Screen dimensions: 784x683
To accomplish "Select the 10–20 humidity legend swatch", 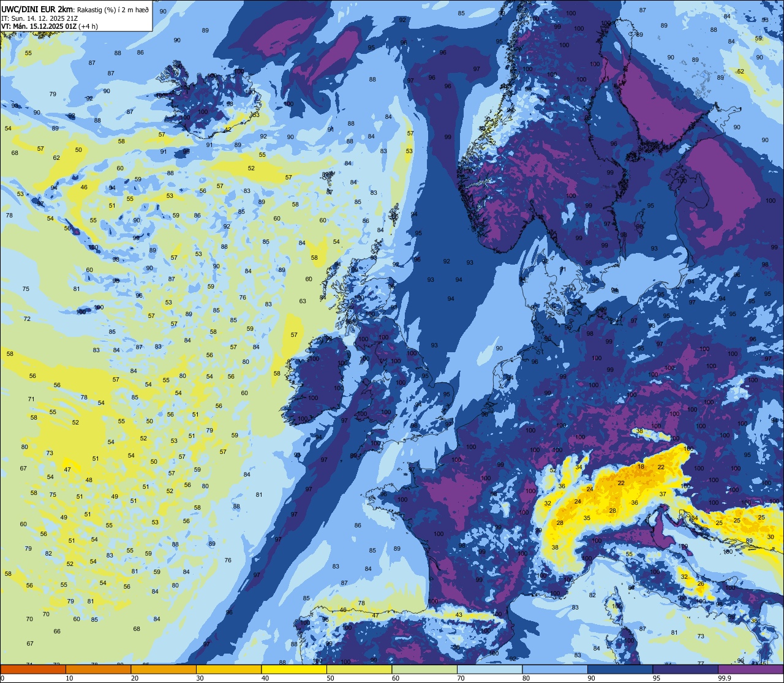I will [98, 670].
